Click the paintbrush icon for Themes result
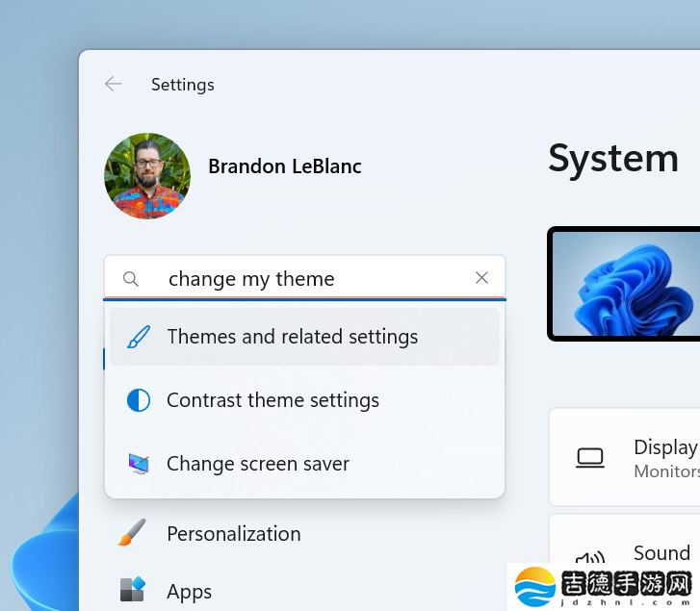The width and height of the screenshot is (700, 611). (x=139, y=337)
